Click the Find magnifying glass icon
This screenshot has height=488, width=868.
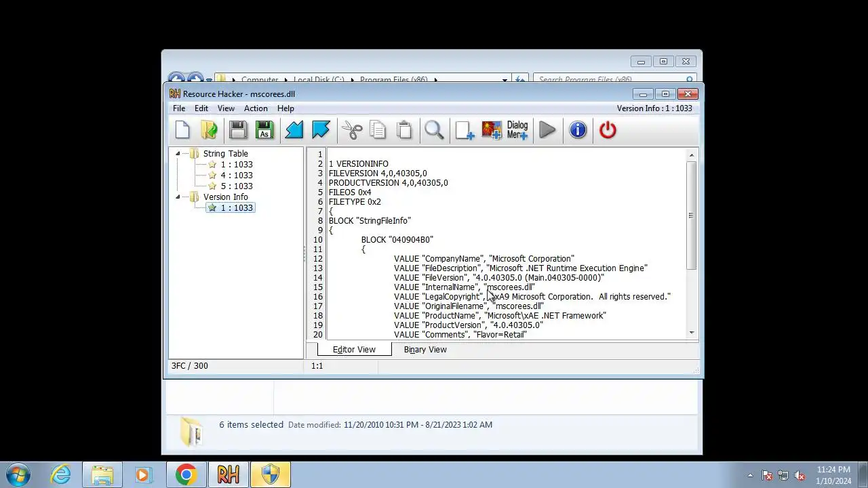pyautogui.click(x=434, y=130)
